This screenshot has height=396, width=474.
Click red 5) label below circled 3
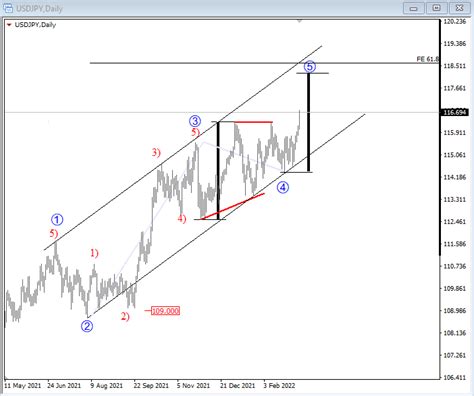tap(195, 132)
